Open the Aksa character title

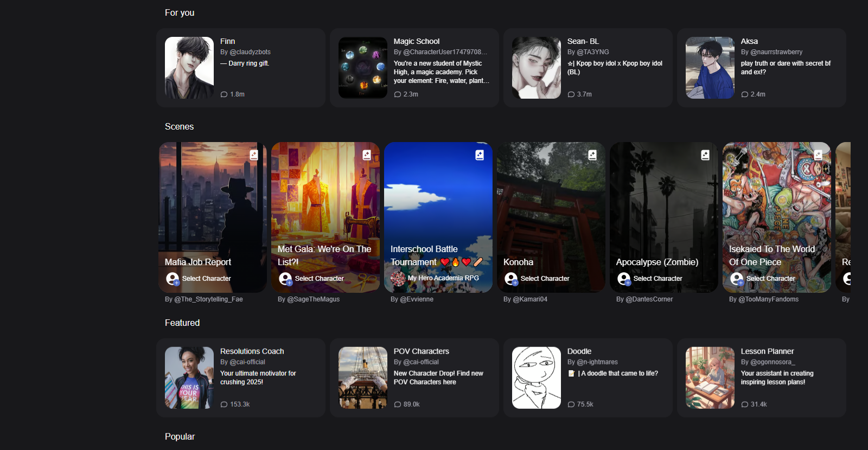point(749,41)
